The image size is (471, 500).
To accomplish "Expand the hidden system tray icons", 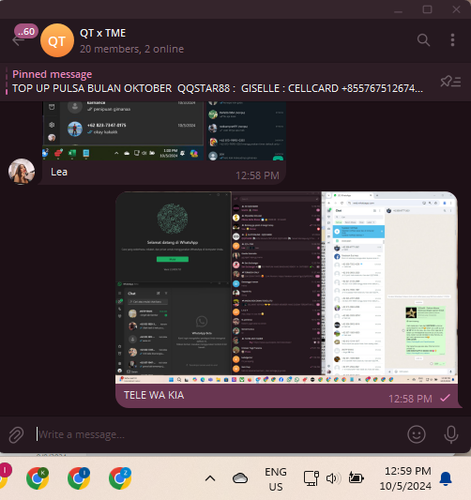I will [210, 479].
